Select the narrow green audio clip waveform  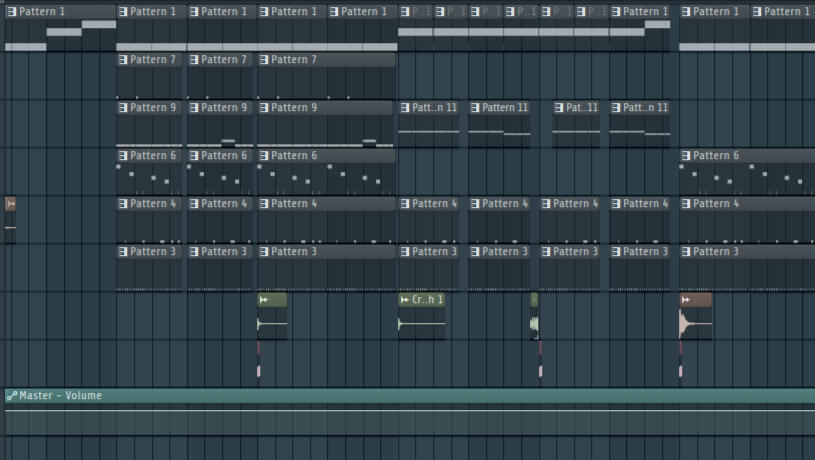coord(535,325)
